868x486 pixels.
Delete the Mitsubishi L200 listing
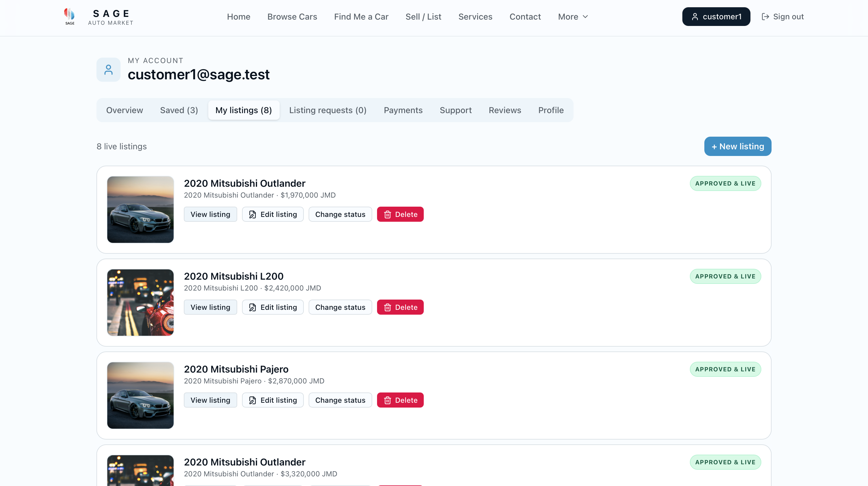click(400, 307)
